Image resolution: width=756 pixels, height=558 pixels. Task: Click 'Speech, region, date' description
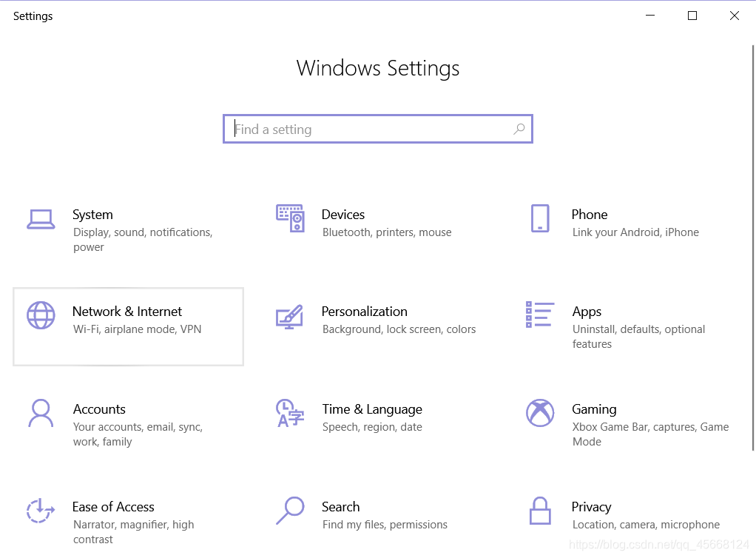coord(372,427)
